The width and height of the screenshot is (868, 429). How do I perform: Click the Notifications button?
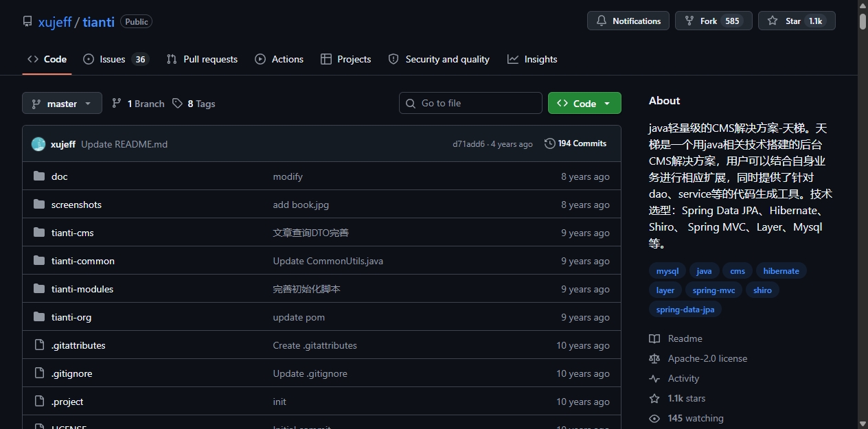[x=628, y=21]
